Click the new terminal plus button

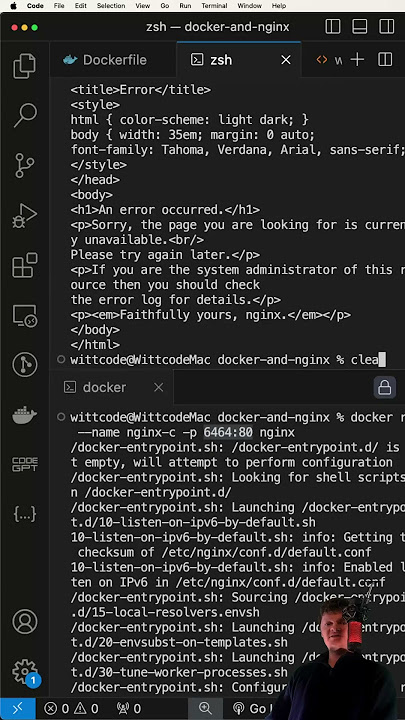(357, 60)
